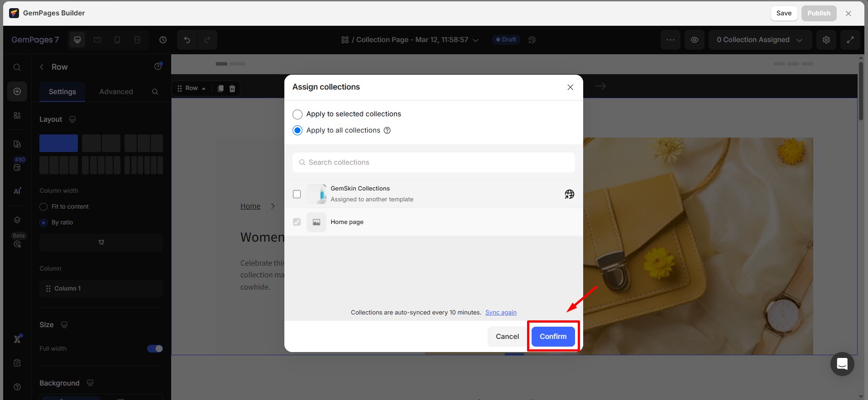Click the Search collections field
Image resolution: width=868 pixels, height=400 pixels.
pyautogui.click(x=433, y=162)
